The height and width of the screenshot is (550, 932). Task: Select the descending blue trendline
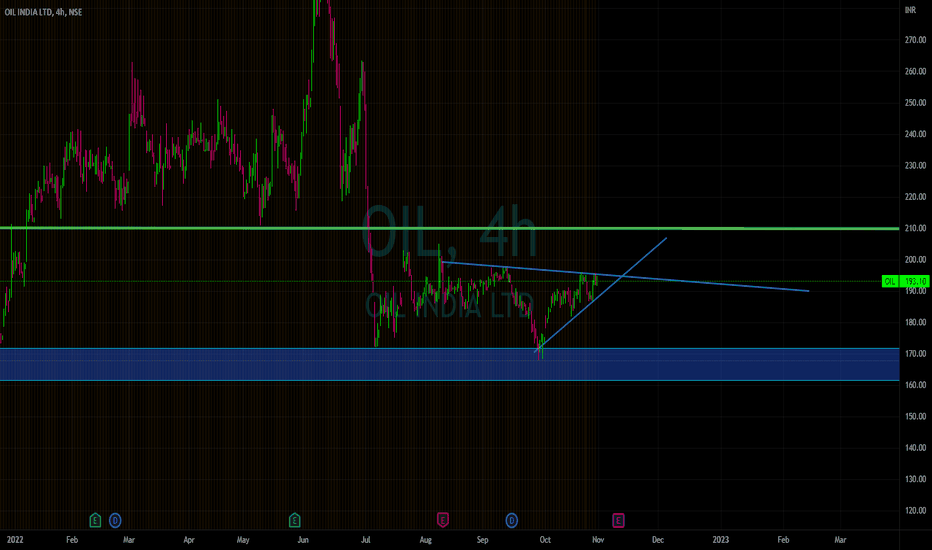625,276
